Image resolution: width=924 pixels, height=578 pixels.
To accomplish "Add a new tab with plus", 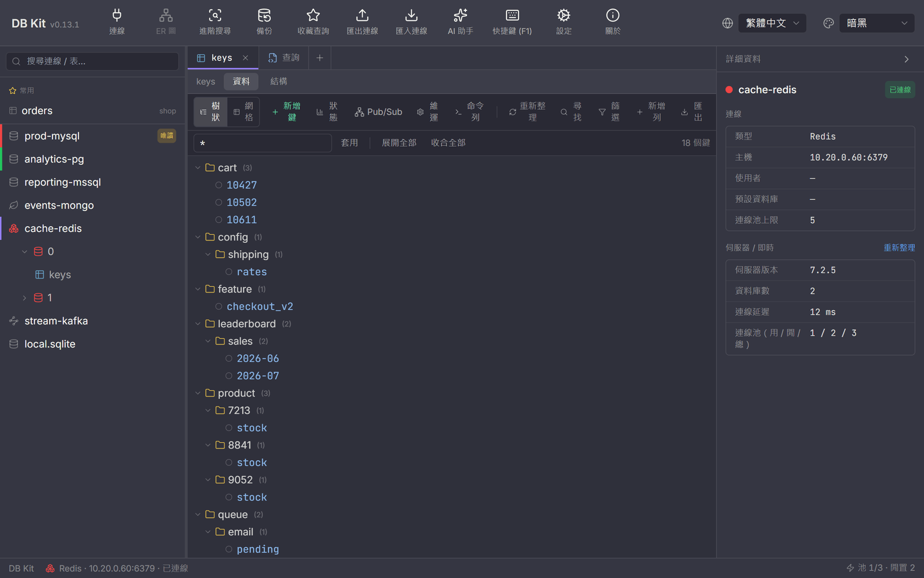I will pyautogui.click(x=319, y=58).
